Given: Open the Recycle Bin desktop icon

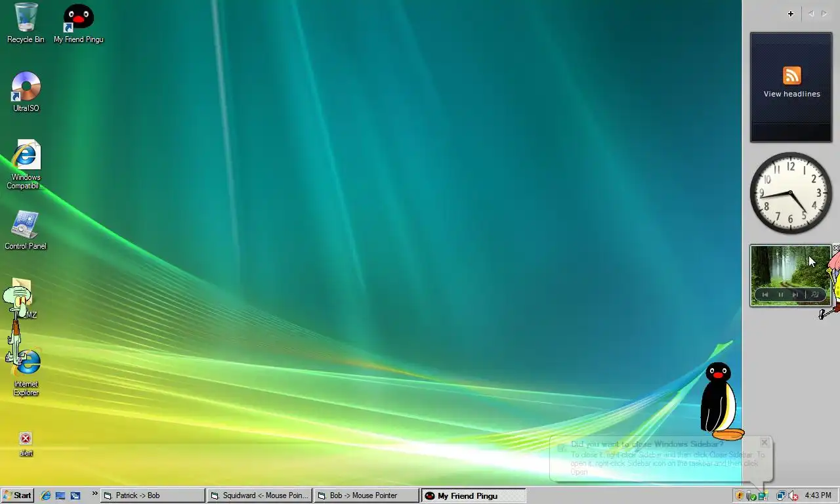Looking at the screenshot, I should coord(26,22).
